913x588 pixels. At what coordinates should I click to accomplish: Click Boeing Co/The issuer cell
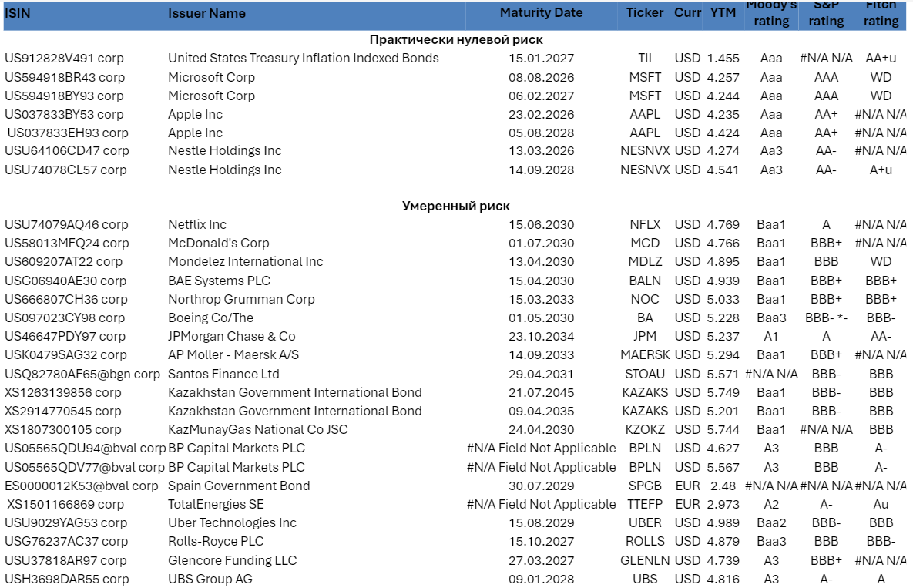[211, 318]
